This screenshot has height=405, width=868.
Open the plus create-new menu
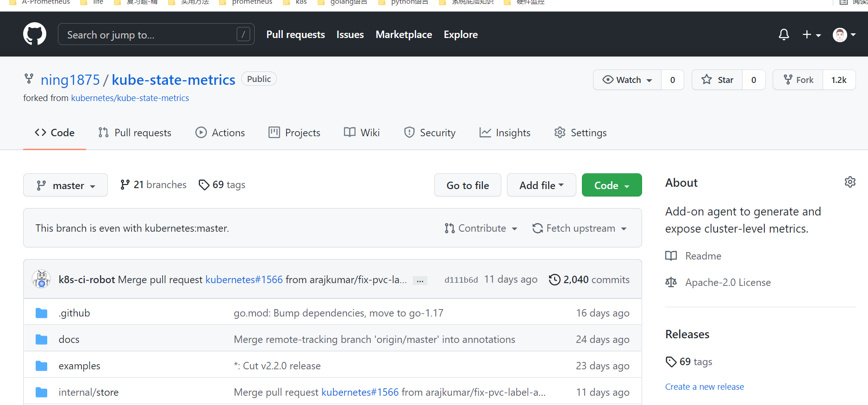click(812, 34)
